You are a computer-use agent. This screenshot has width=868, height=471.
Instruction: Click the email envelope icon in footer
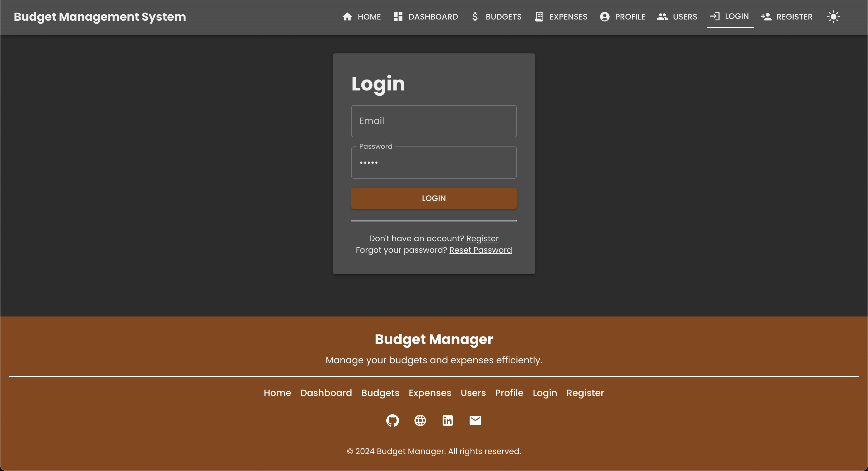pos(475,420)
